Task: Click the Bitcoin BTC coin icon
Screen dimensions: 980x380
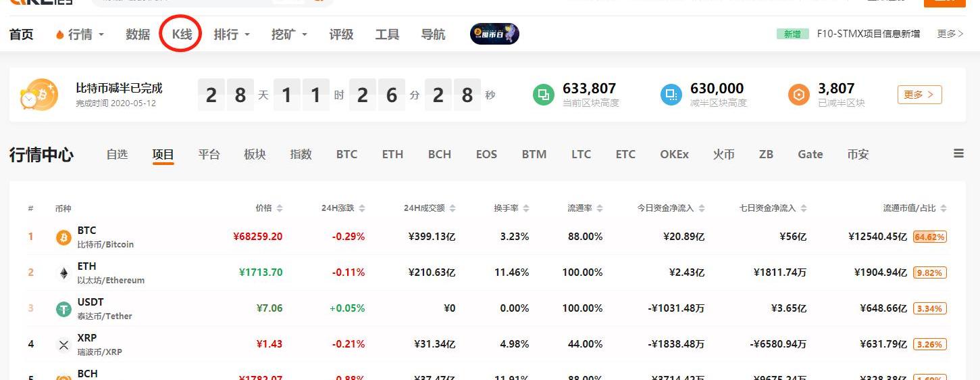Action: tap(63, 237)
